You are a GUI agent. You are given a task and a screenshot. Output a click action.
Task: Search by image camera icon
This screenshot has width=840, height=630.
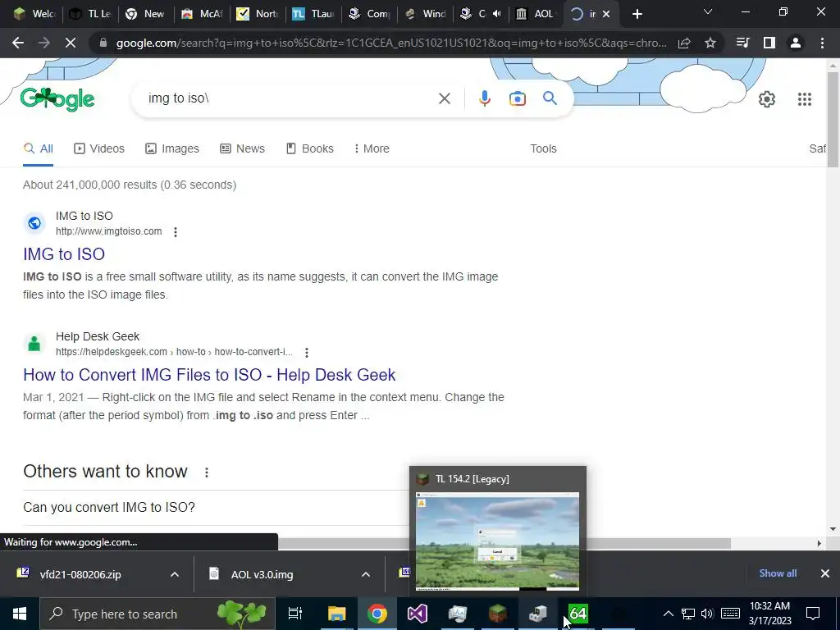tap(518, 98)
